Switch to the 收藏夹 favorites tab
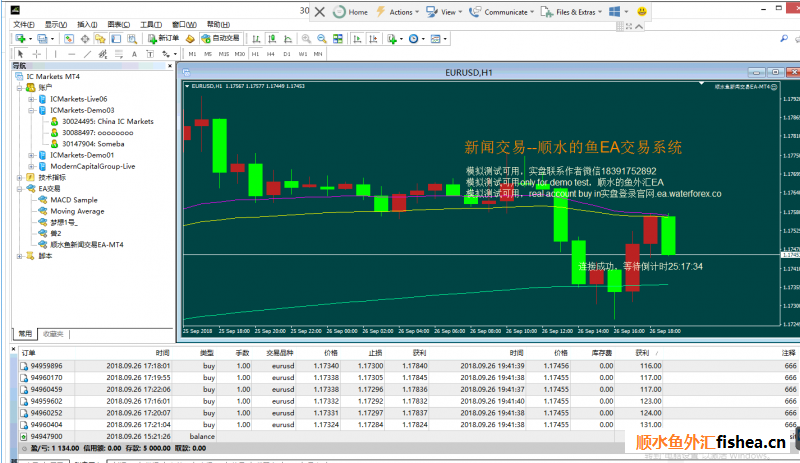800x463 pixels. 53,333
